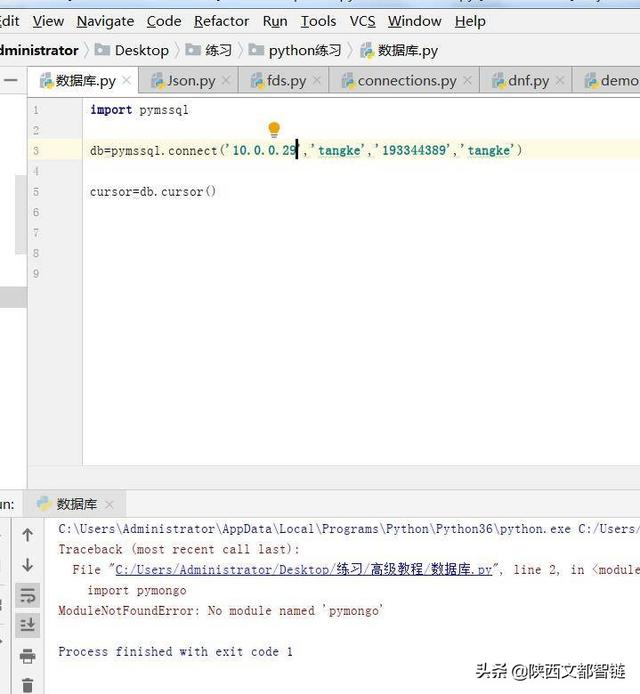Open the Run menu
The width and height of the screenshot is (640, 694).
click(x=275, y=21)
